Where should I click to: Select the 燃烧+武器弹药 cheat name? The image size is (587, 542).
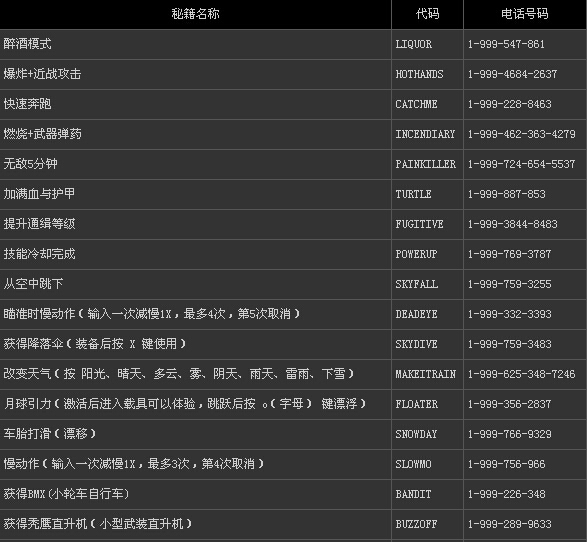click(42, 134)
